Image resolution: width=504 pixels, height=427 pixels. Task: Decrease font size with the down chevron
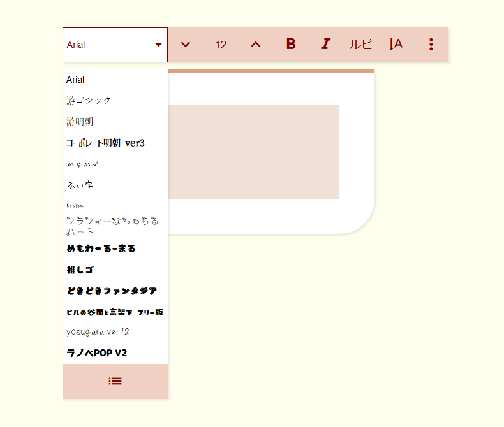[x=186, y=44]
